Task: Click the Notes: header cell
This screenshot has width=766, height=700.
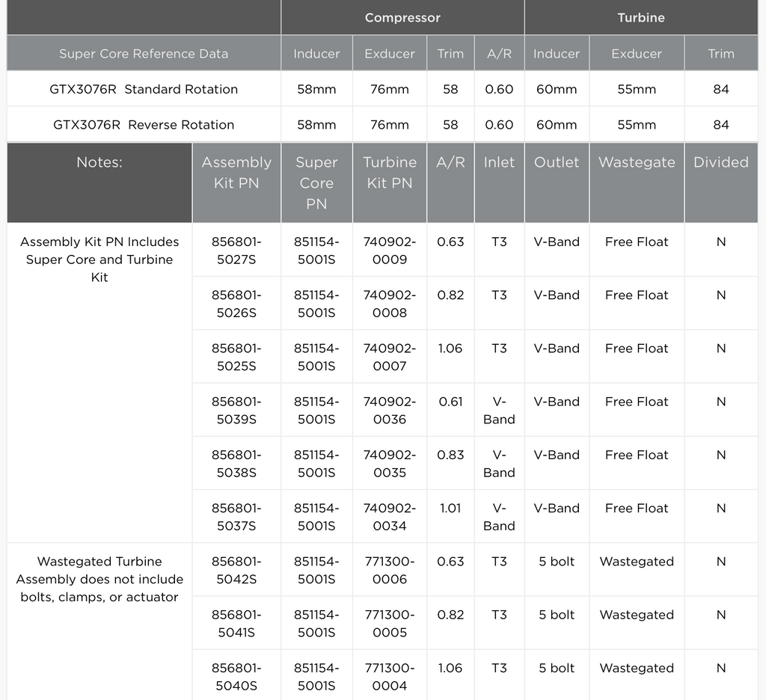Action: click(99, 182)
